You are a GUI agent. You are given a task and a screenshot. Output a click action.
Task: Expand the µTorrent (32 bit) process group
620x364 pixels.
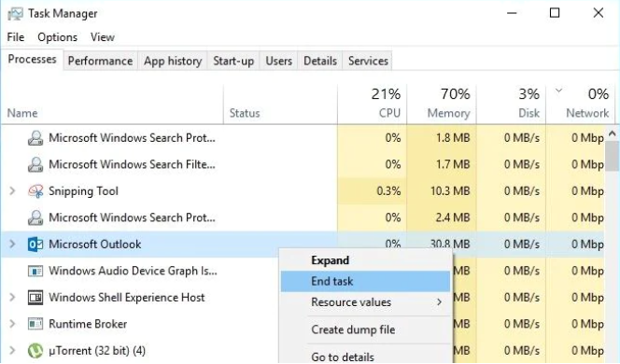[x=12, y=351]
